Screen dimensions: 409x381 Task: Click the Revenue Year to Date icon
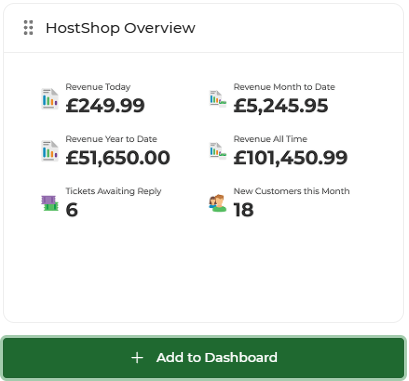click(x=50, y=151)
